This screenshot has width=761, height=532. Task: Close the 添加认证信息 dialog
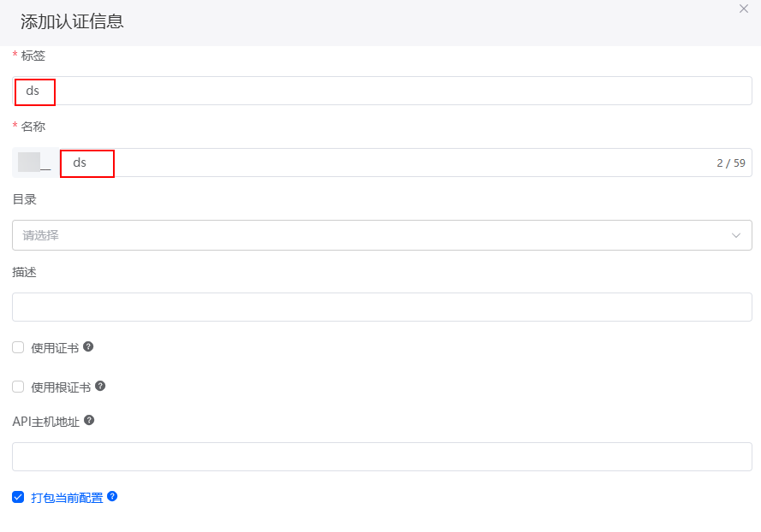[744, 9]
